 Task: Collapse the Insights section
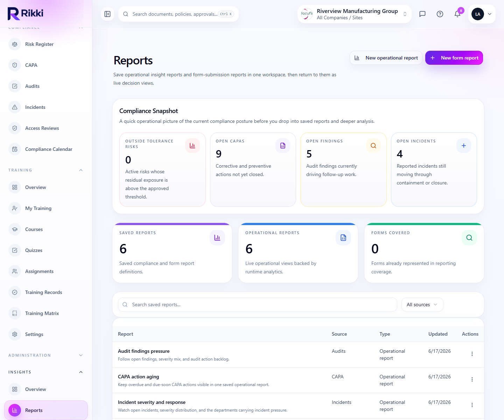[81, 372]
